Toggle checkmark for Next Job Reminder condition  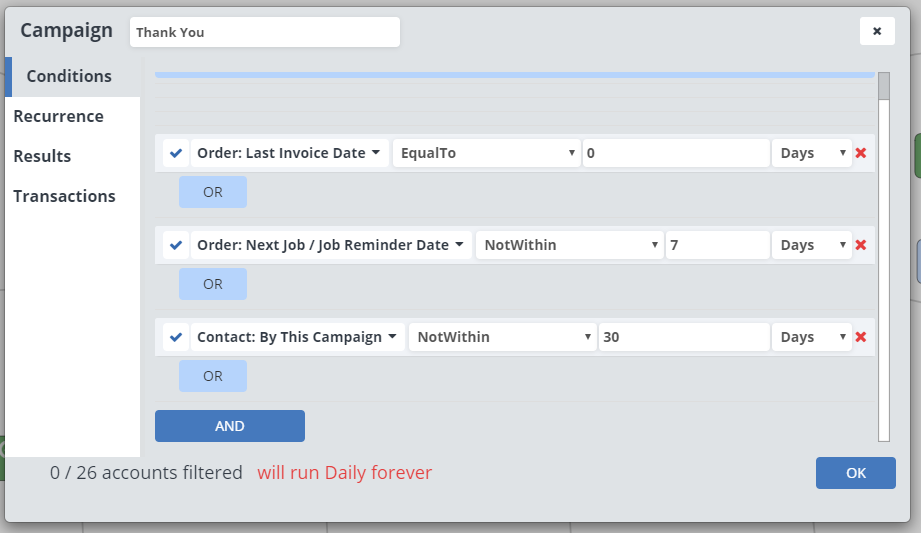coord(176,245)
